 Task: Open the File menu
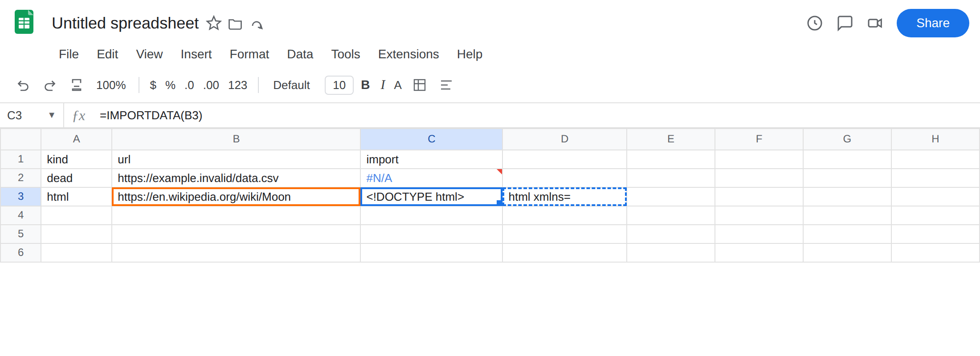click(x=69, y=54)
